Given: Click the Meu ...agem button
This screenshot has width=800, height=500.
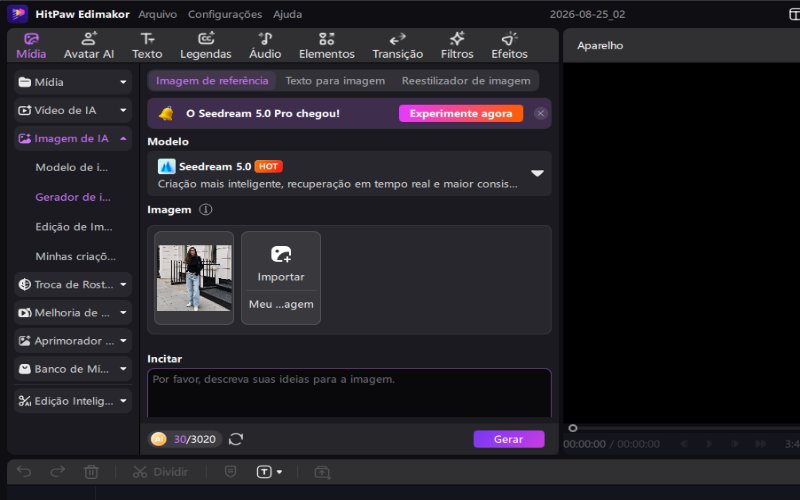Looking at the screenshot, I should click(281, 305).
